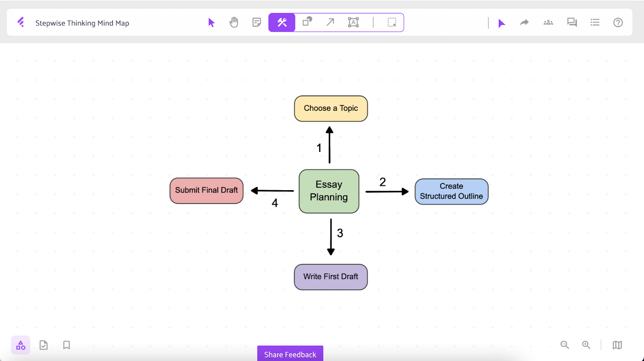This screenshot has width=644, height=361.
Task: Start presentation with the play icon
Action: 502,23
